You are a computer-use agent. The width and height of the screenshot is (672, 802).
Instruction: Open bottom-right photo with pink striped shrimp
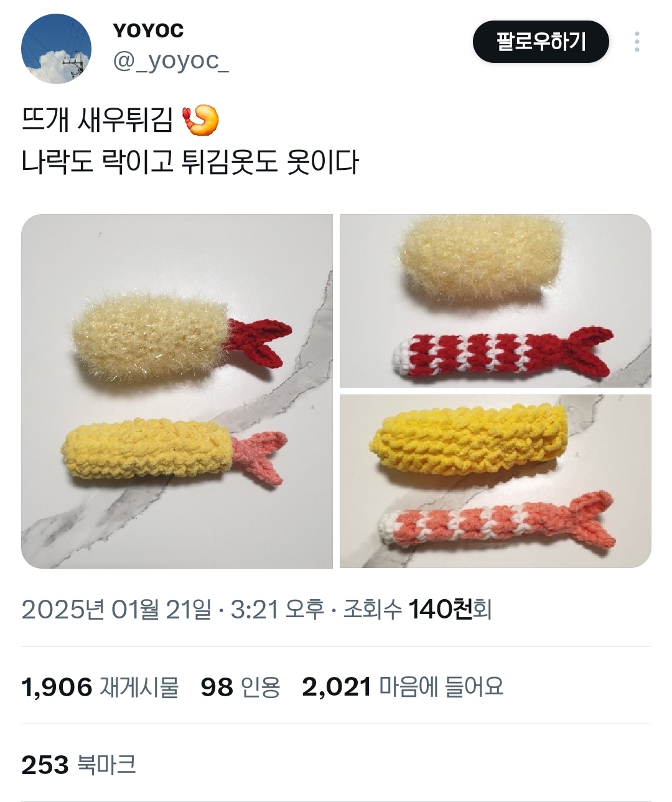pos(495,481)
